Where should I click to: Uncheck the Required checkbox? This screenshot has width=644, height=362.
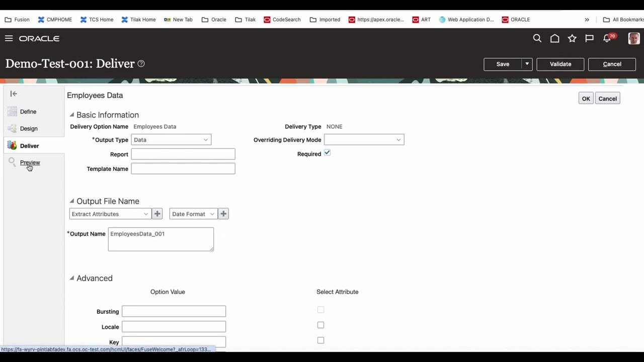coord(327,153)
